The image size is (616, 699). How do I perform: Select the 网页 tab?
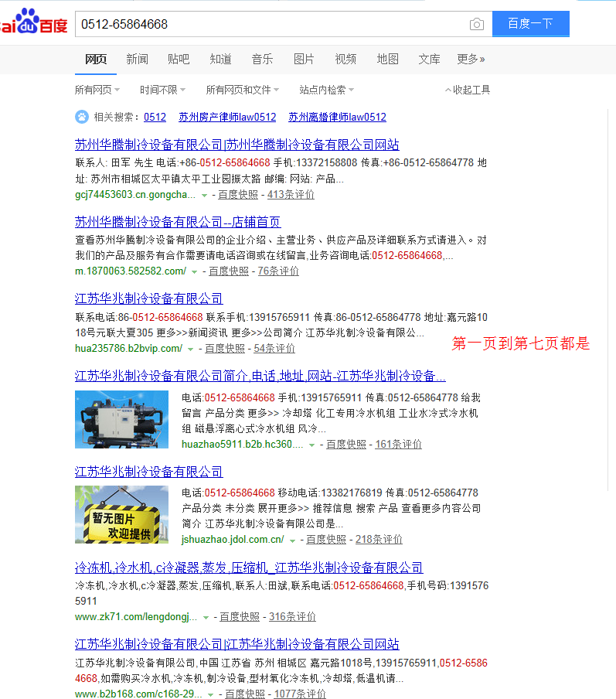click(x=96, y=59)
